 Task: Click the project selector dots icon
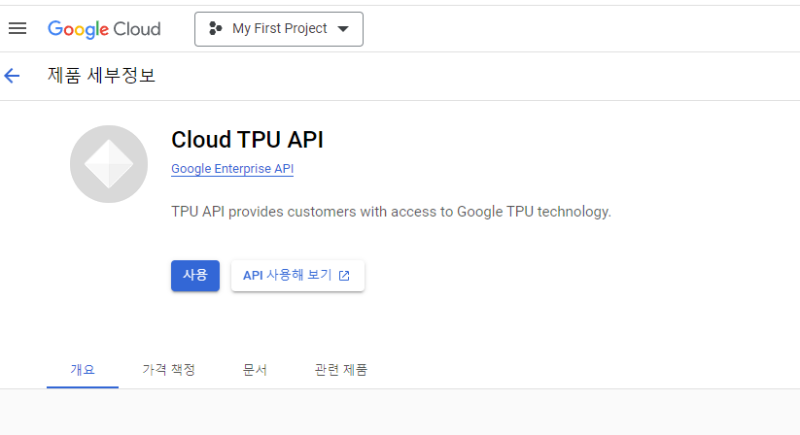pos(215,29)
